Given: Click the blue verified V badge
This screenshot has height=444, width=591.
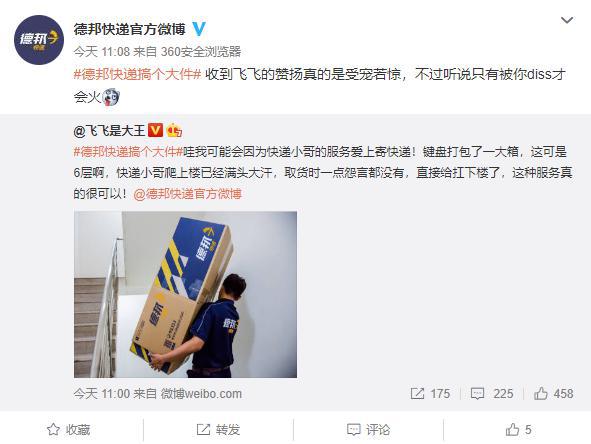Looking at the screenshot, I should (199, 29).
